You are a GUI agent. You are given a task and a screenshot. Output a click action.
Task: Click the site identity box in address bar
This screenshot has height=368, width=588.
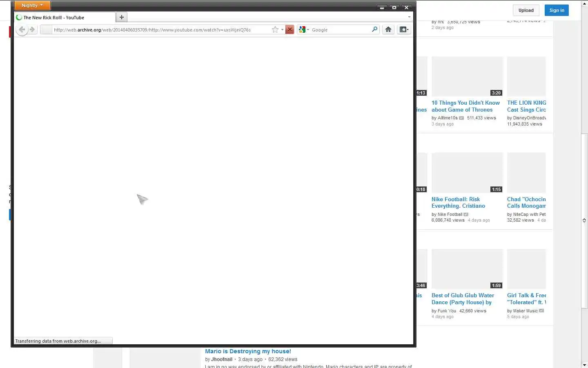46,30
